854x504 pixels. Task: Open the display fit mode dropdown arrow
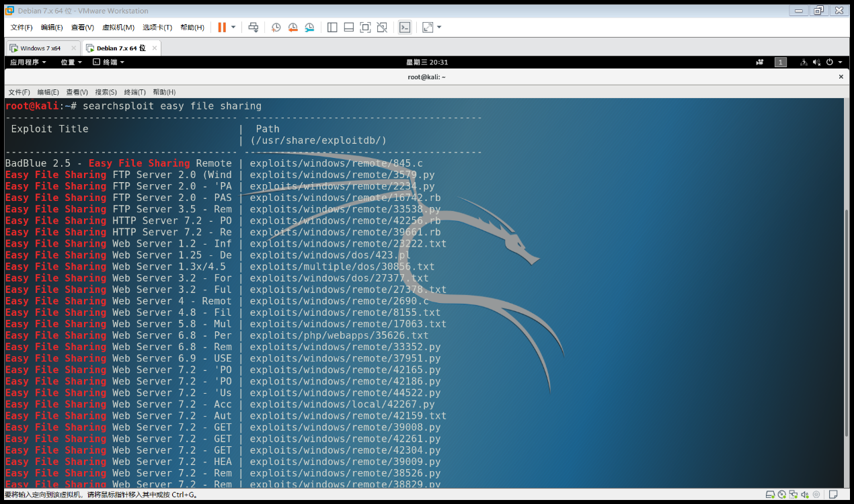tap(439, 27)
